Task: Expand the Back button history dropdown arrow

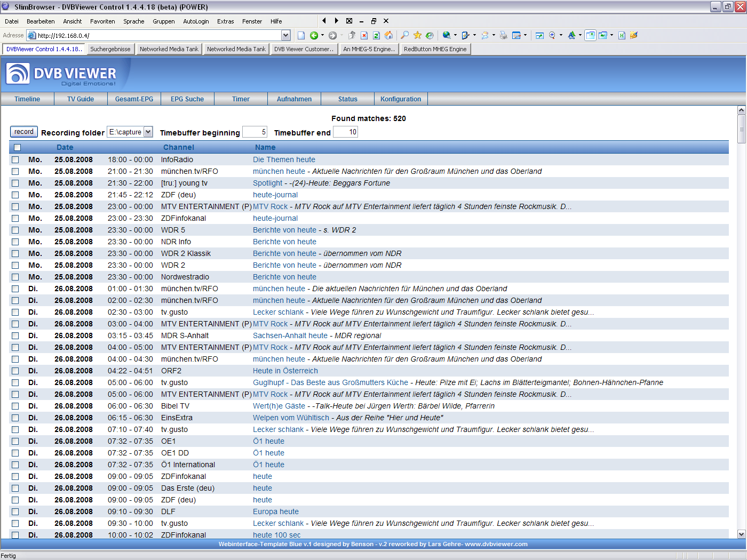Action: tap(322, 35)
